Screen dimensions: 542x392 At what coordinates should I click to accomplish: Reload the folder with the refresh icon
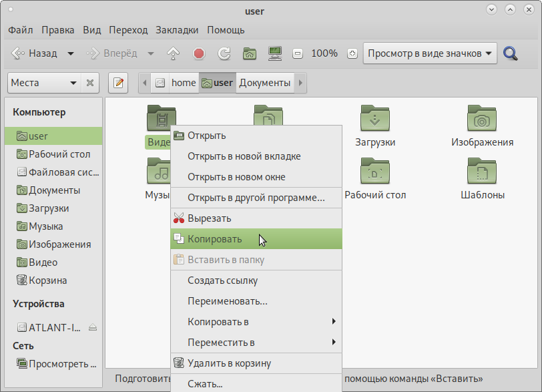(224, 53)
